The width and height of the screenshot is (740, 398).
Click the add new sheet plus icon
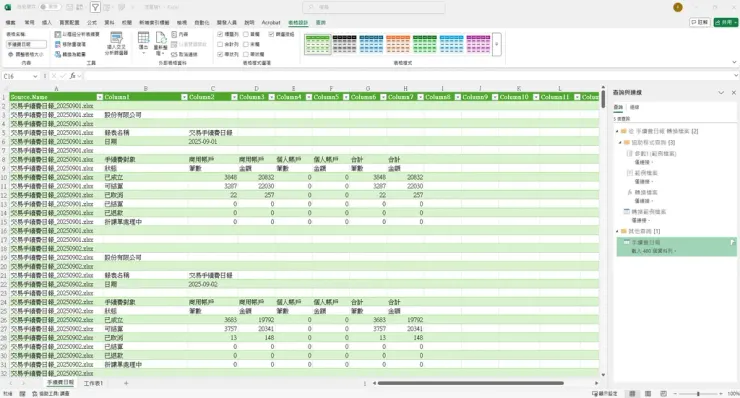click(x=126, y=383)
